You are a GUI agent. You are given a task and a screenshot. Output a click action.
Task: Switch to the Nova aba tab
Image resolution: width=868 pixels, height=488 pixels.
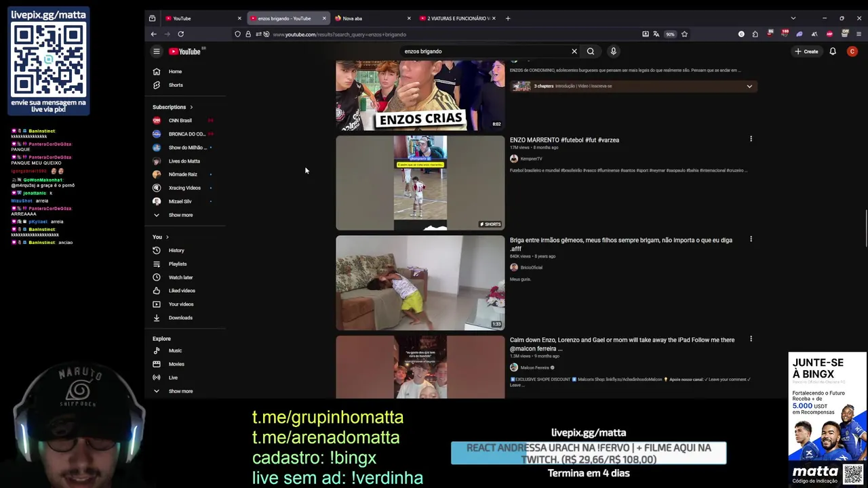(x=372, y=18)
